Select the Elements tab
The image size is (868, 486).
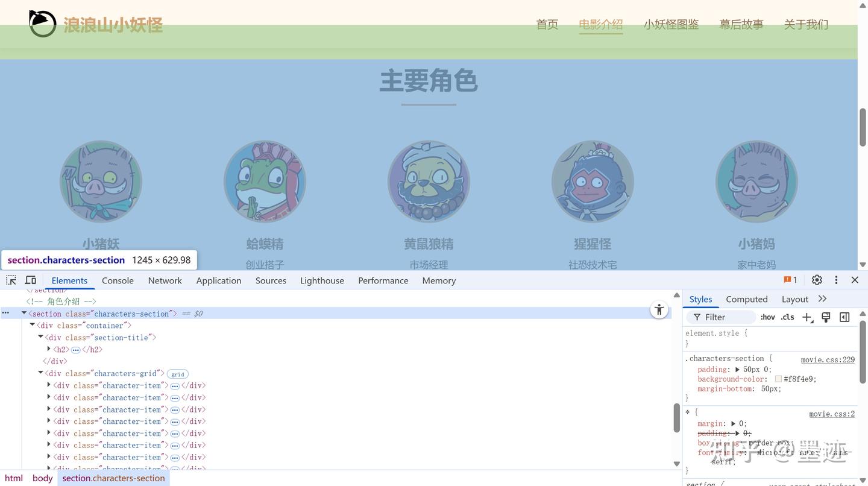[x=69, y=280]
